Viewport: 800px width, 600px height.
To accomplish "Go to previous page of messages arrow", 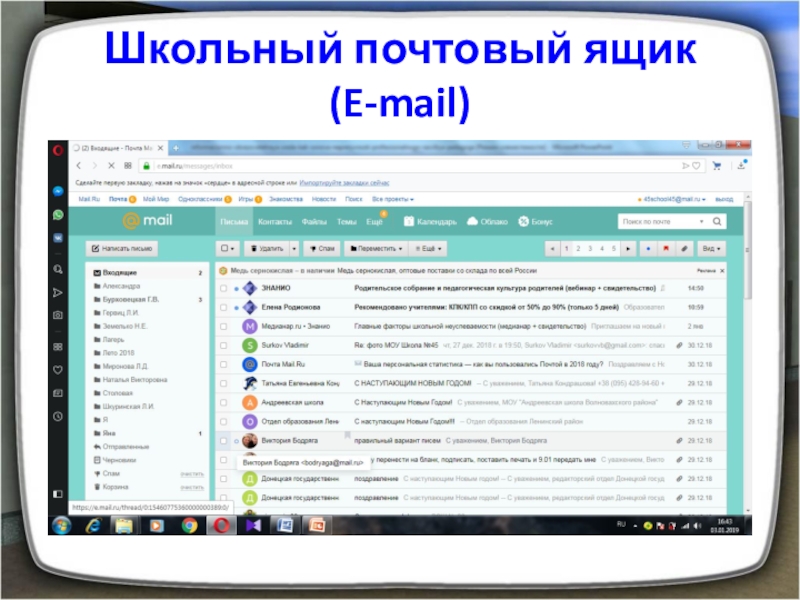I will pos(552,248).
